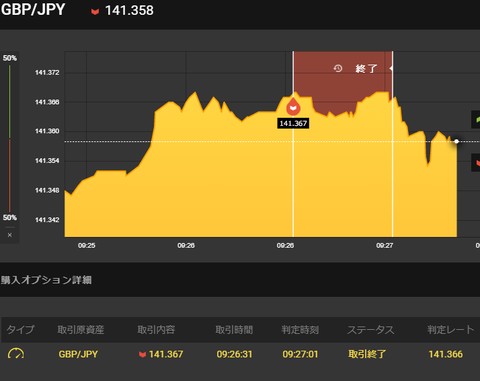Click the 141.367 entry price label
The width and height of the screenshot is (480, 381).
point(293,123)
